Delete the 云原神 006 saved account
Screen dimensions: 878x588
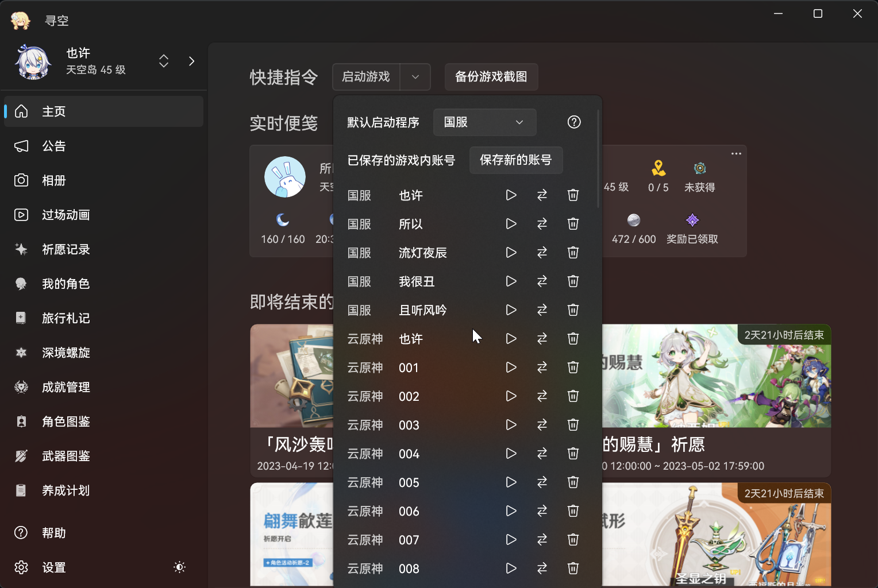tap(573, 511)
